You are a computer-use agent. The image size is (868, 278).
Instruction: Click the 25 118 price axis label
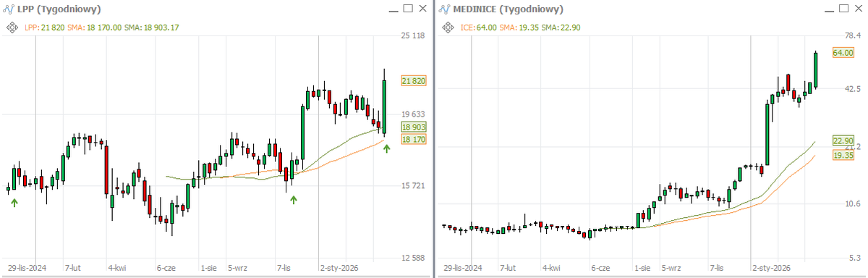point(412,35)
